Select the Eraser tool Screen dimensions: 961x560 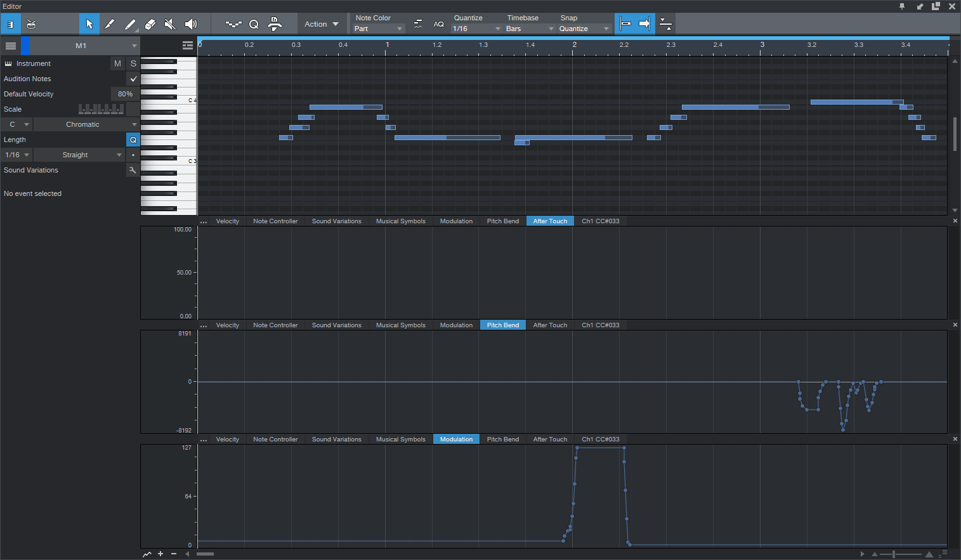click(x=150, y=24)
